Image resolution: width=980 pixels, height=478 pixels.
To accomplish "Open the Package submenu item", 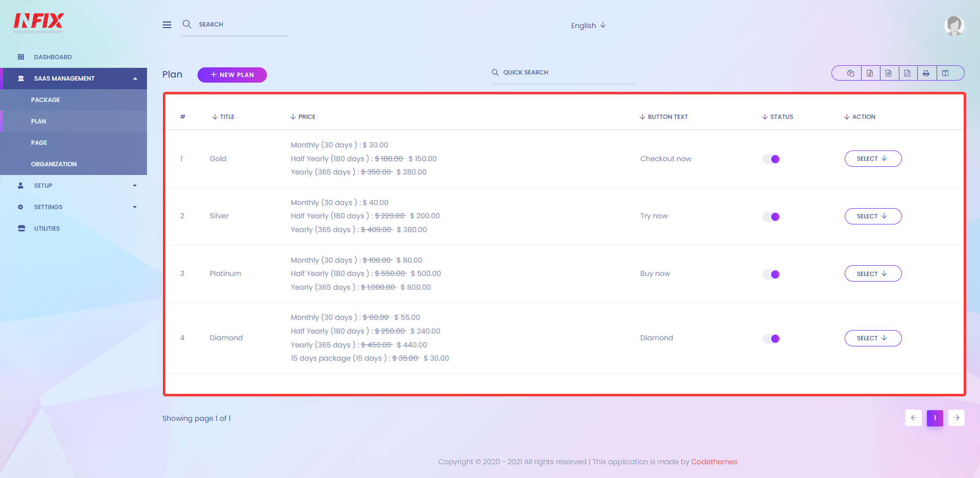I will coord(73,100).
